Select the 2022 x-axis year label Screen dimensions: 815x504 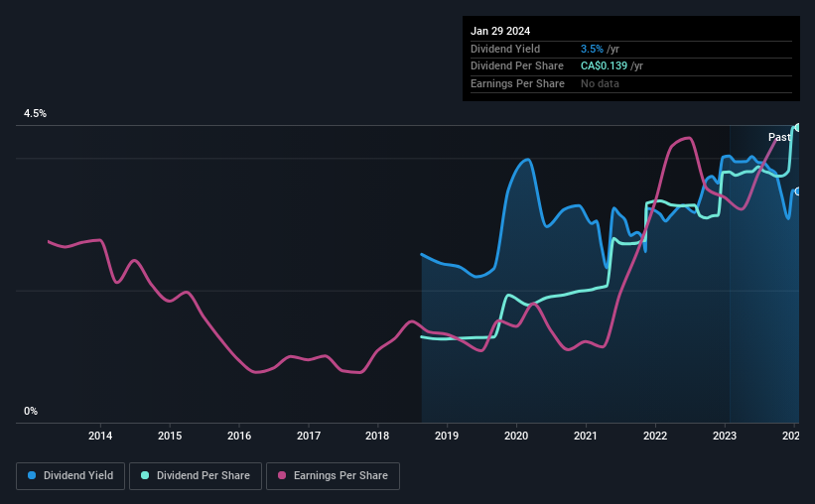[x=655, y=436]
